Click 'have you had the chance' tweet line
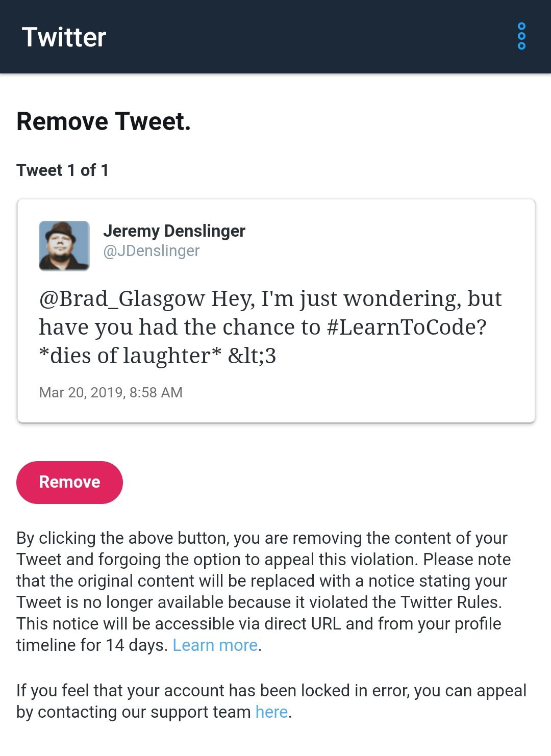The width and height of the screenshot is (551, 756). [x=263, y=327]
